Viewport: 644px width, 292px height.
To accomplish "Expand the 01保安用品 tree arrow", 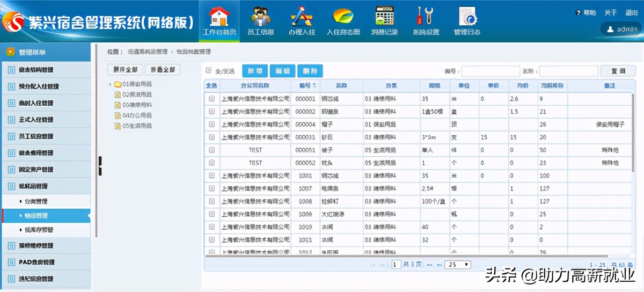I will [x=110, y=84].
